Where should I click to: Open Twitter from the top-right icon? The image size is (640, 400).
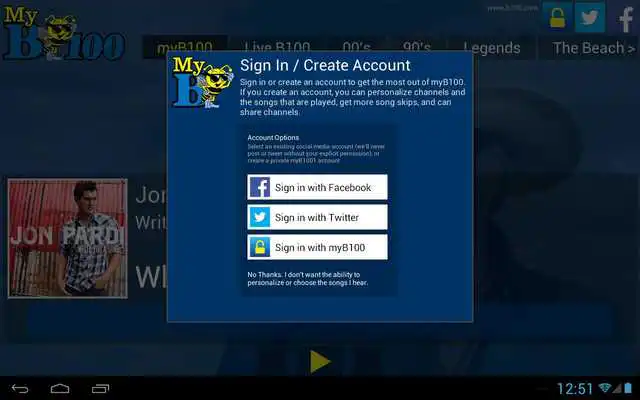click(x=590, y=17)
